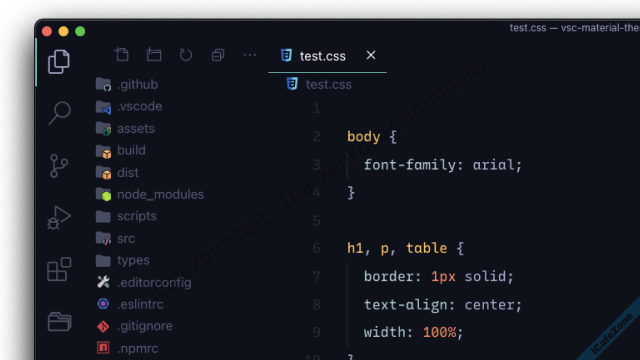Click the '100%' width value on line 9
This screenshot has width=640, height=360.
[439, 332]
